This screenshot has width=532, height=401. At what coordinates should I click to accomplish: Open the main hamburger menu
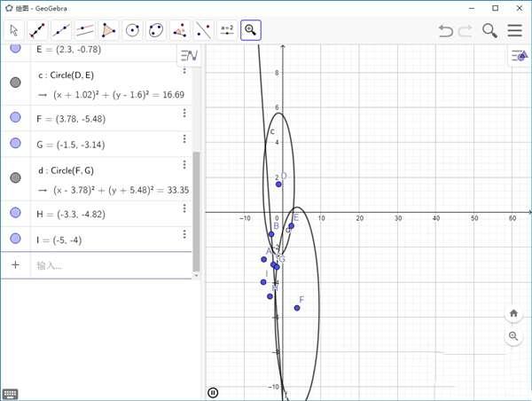tap(515, 30)
